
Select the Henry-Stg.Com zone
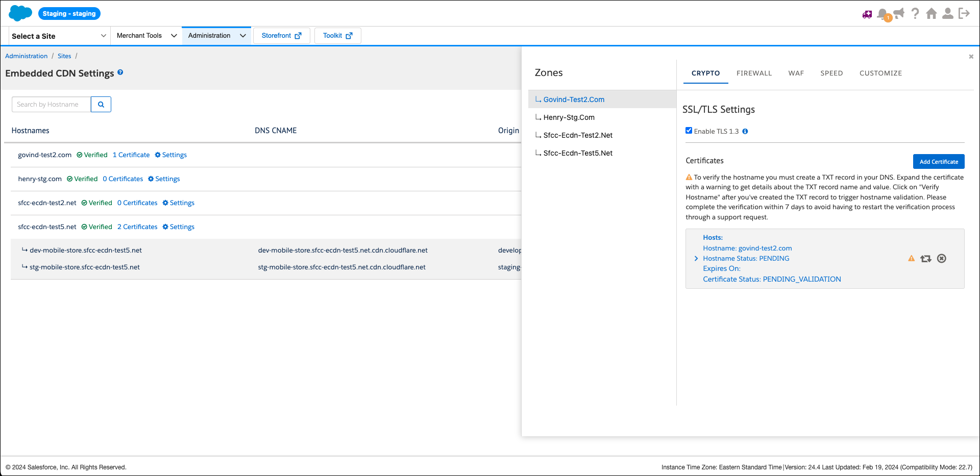(x=602, y=117)
